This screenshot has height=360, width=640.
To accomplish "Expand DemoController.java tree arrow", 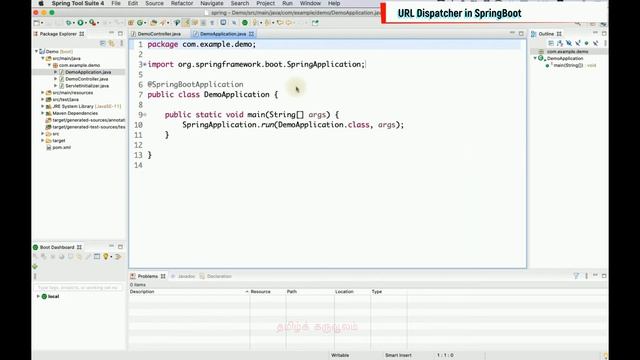I will pyautogui.click(x=56, y=79).
